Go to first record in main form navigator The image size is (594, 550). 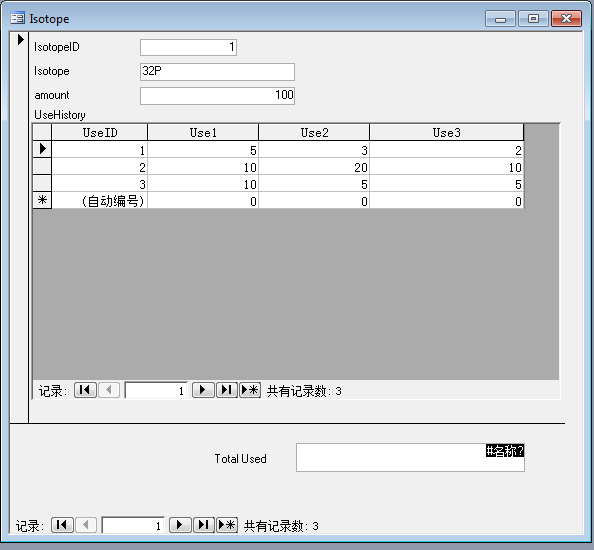(x=62, y=525)
